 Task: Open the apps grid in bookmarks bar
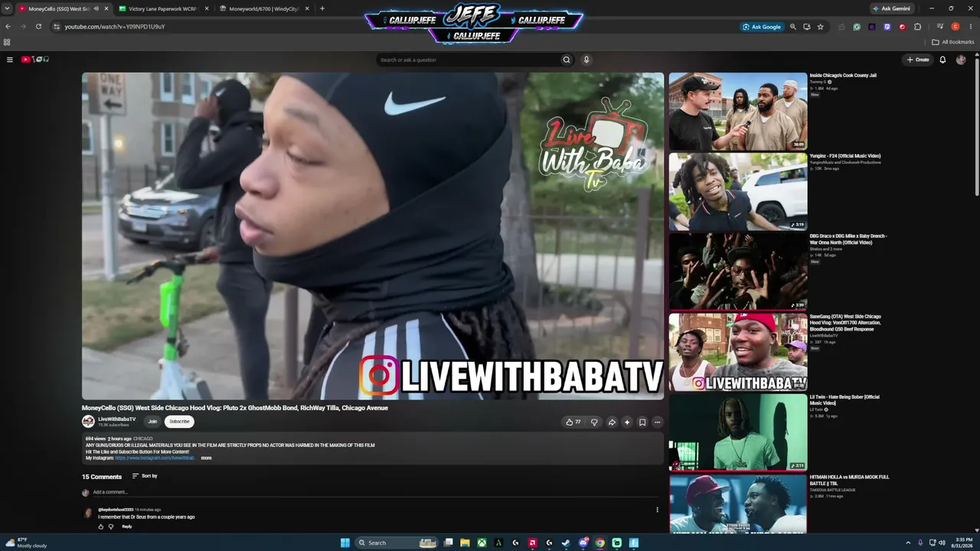tap(7, 42)
